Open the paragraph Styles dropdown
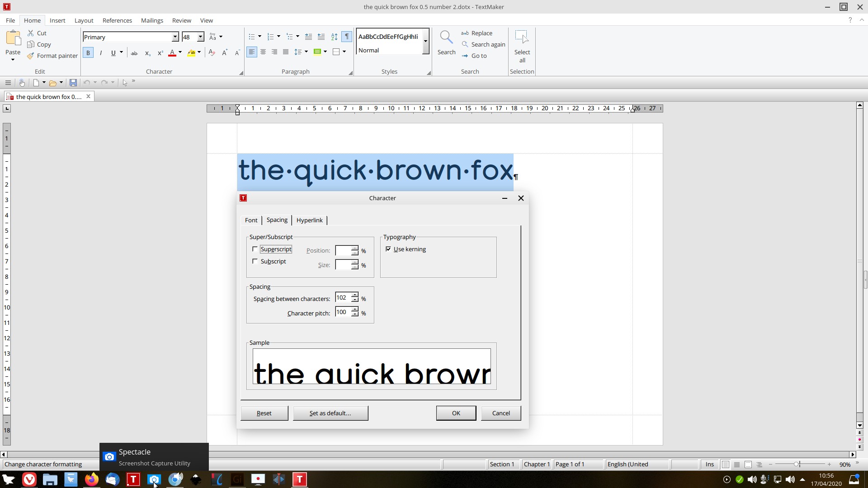The width and height of the screenshot is (868, 488). point(425,41)
